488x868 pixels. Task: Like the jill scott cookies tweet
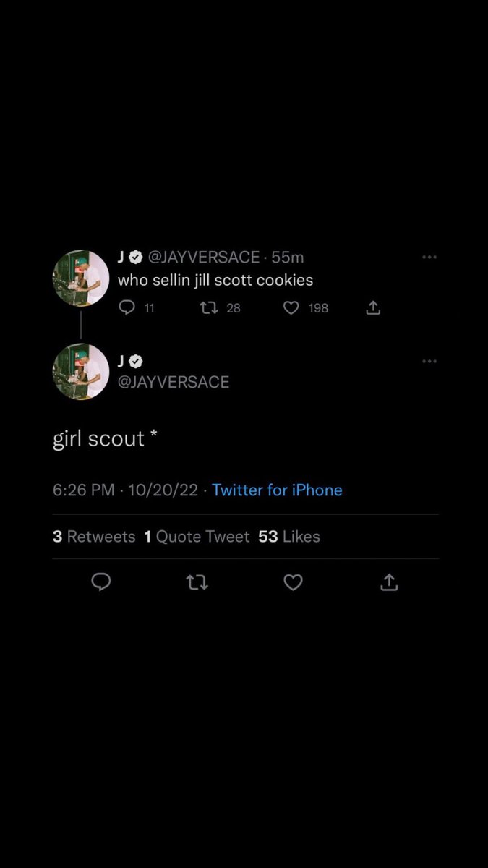pyautogui.click(x=291, y=308)
